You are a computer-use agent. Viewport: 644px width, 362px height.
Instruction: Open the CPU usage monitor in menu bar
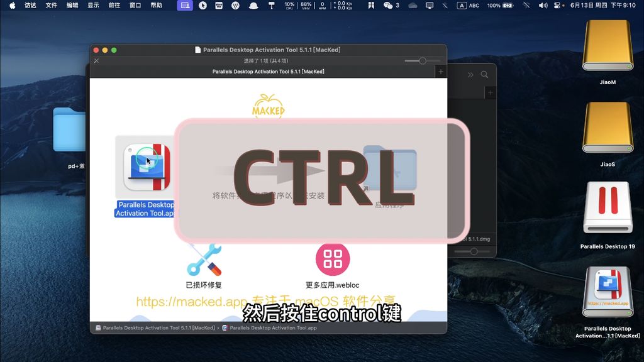coord(289,5)
